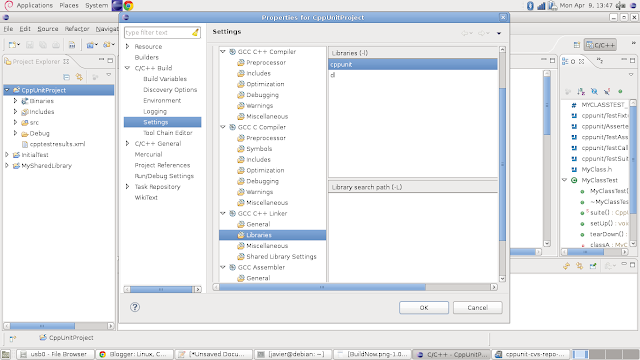Open usb0 File Browser from taskbar
This screenshot has width=640, height=360.
55,354
